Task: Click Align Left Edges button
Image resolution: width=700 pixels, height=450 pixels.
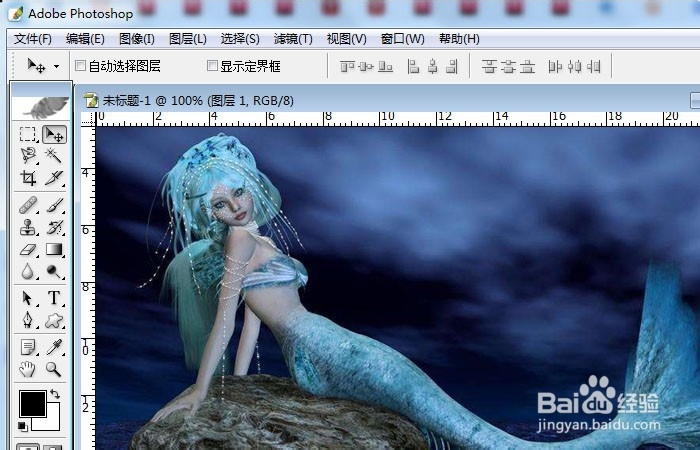Action: click(413, 67)
